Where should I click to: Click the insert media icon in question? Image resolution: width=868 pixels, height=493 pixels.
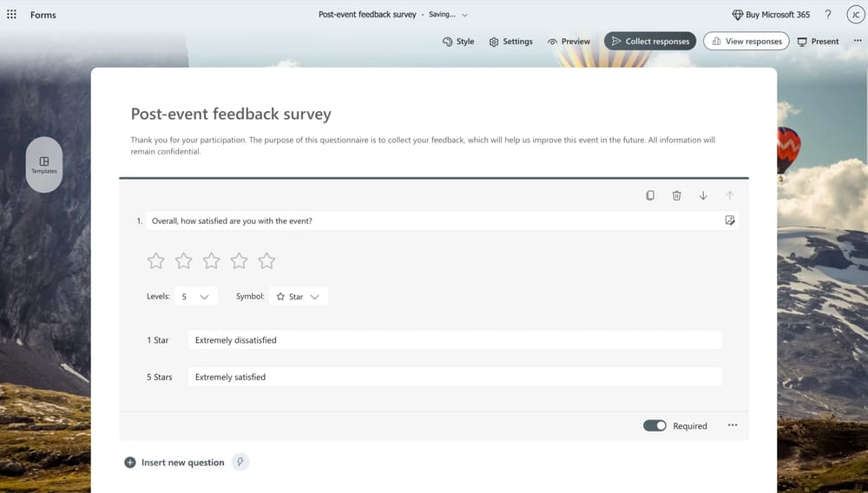(730, 220)
